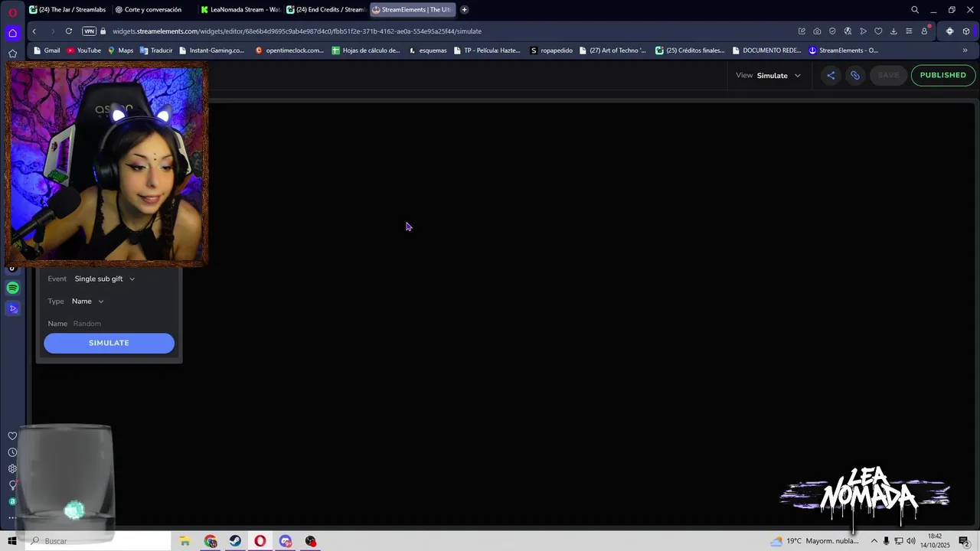Add page to bookmarks with heart icon
The width and height of the screenshot is (980, 551).
878,31
